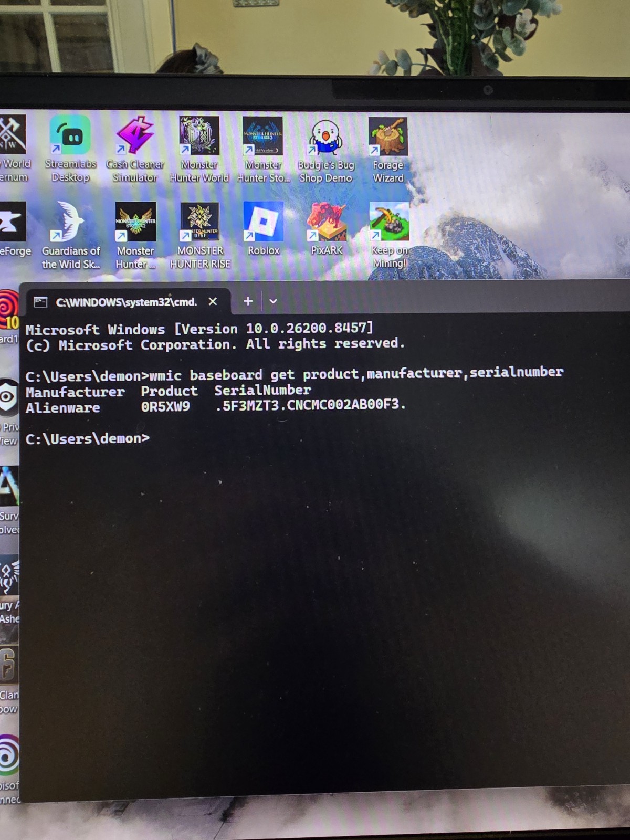Launch the Keep on Mining! icon
Screen dimensions: 630x840
[x=389, y=235]
